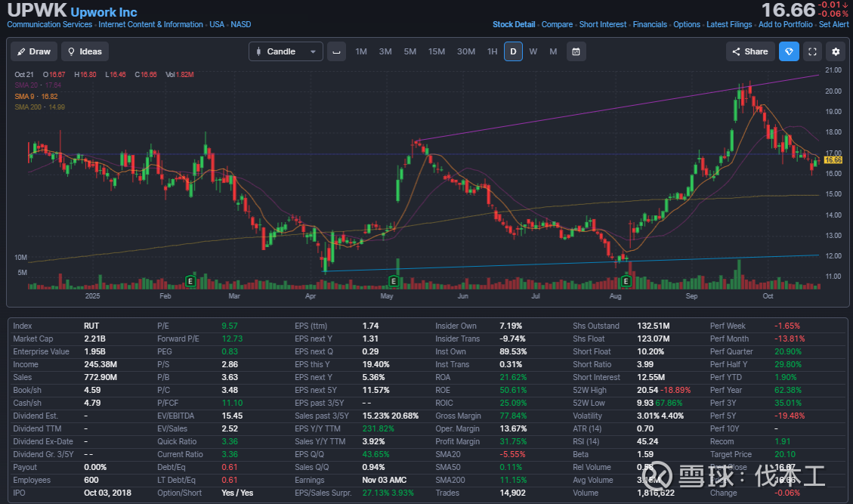This screenshot has width=853, height=504.
Task: Go to the Short Interest tab
Action: (603, 24)
